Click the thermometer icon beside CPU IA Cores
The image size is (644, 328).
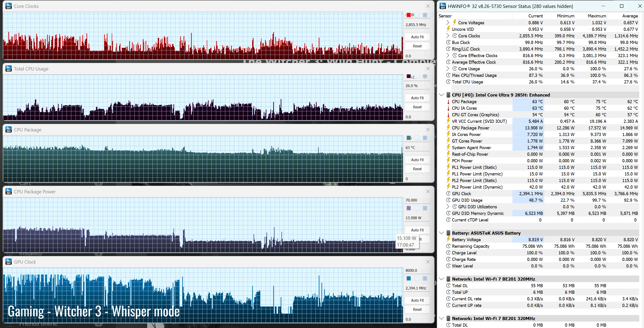tap(448, 108)
